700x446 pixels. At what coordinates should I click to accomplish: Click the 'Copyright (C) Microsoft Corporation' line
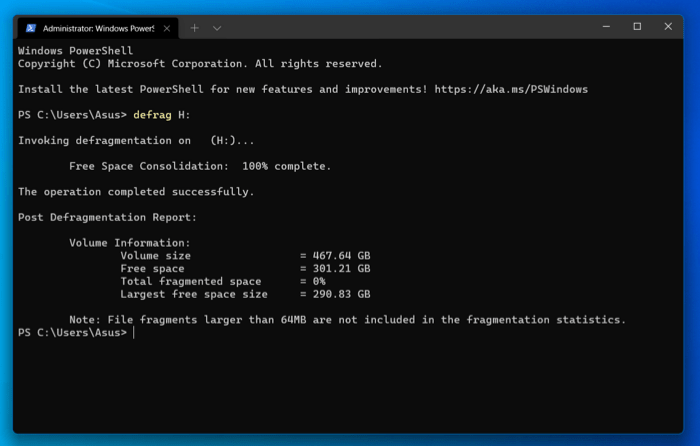pos(200,64)
